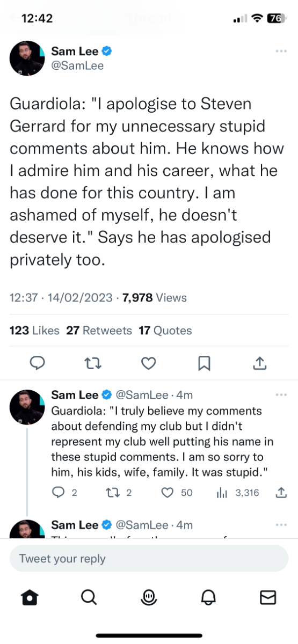
Task: Open the Spaces microphone tab
Action: tap(149, 597)
